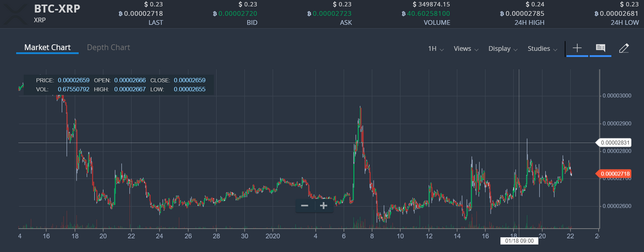Open the Studies dropdown

(x=542, y=49)
